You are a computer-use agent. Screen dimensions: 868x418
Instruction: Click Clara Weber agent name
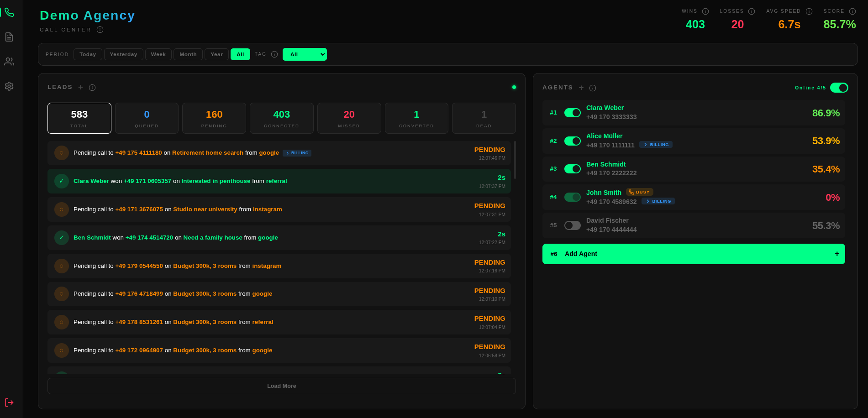coord(605,108)
